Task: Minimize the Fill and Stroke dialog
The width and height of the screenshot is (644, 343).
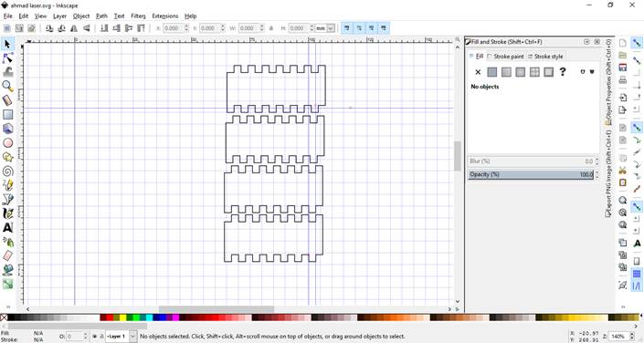Action: click(586, 41)
